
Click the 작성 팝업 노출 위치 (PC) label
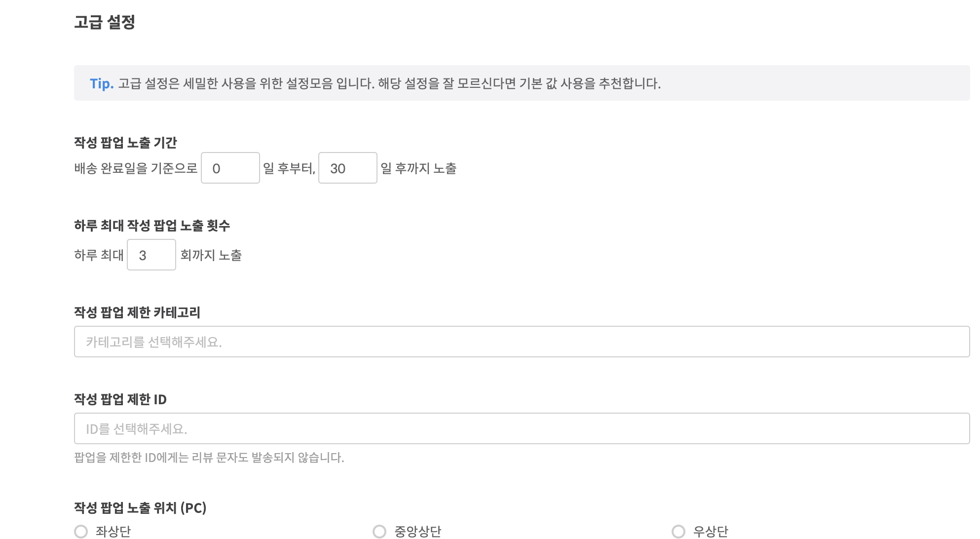[x=140, y=508]
